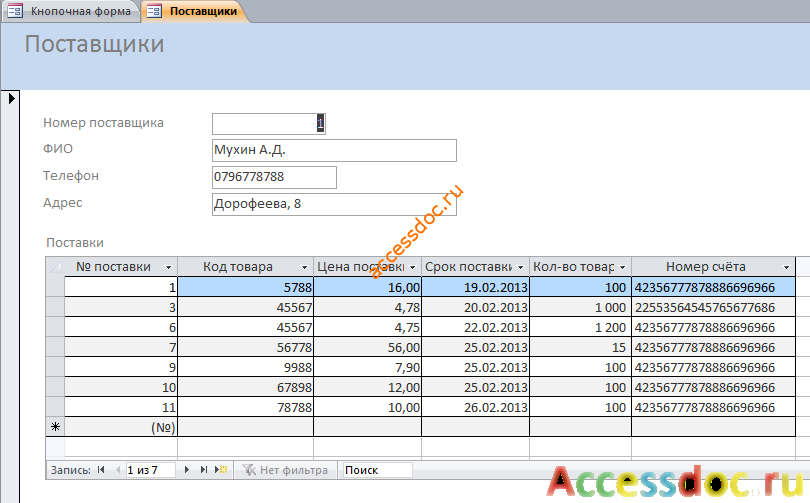Select price cell 4,75
This screenshot has width=810, height=503.
click(367, 327)
